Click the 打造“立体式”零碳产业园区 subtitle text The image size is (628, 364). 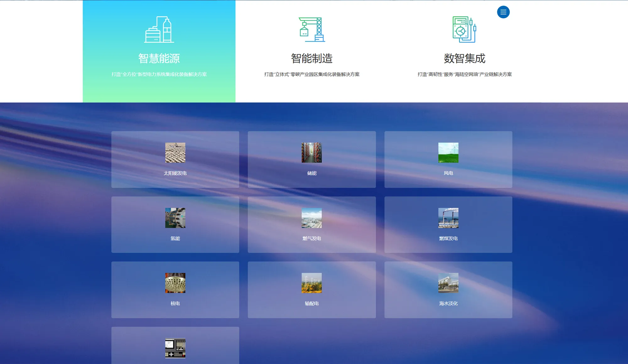(311, 74)
